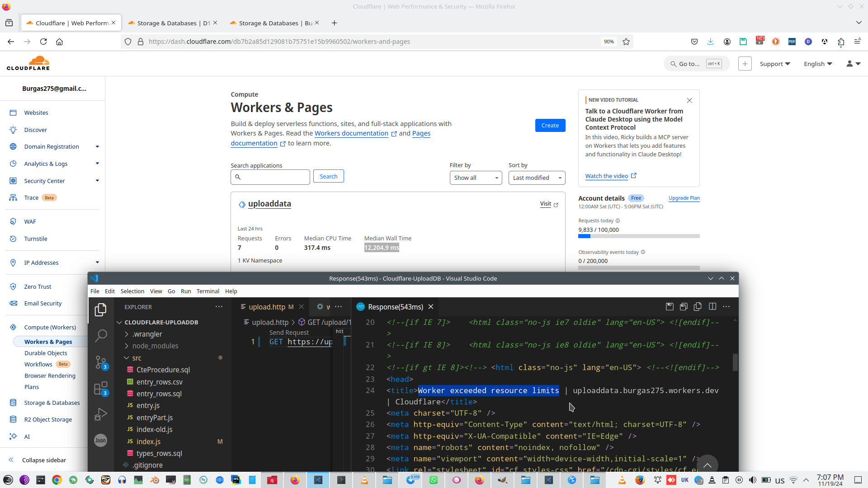Viewport: 868px width, 488px height.
Task: Click the Requests today usage bar
Action: click(639, 236)
